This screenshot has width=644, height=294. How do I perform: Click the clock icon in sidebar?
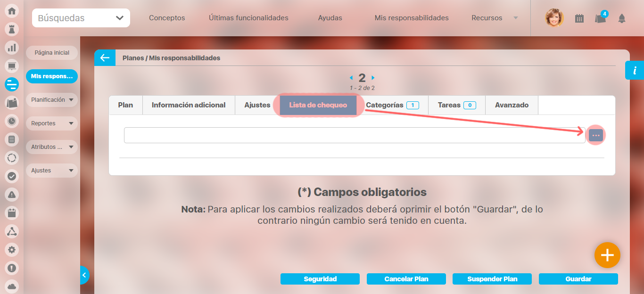[12, 121]
